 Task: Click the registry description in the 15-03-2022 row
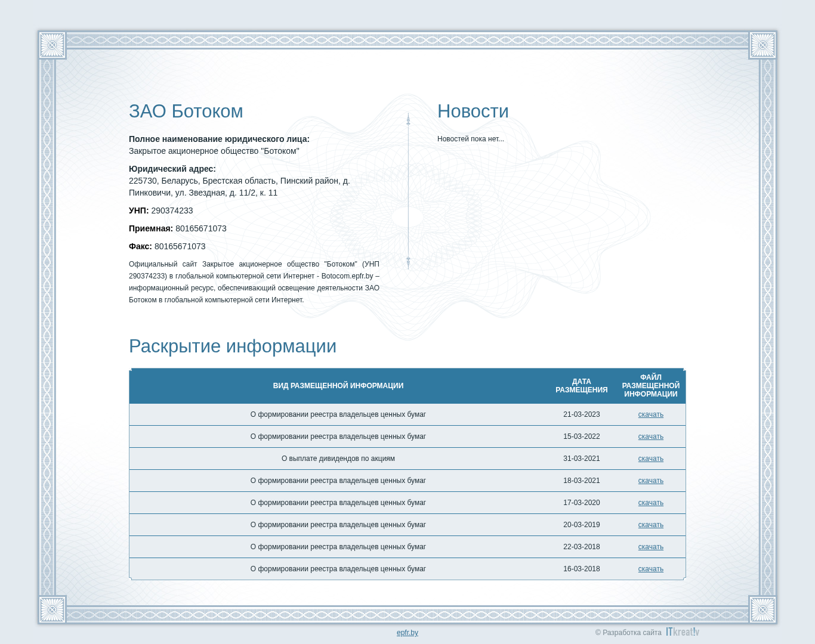coord(338,436)
